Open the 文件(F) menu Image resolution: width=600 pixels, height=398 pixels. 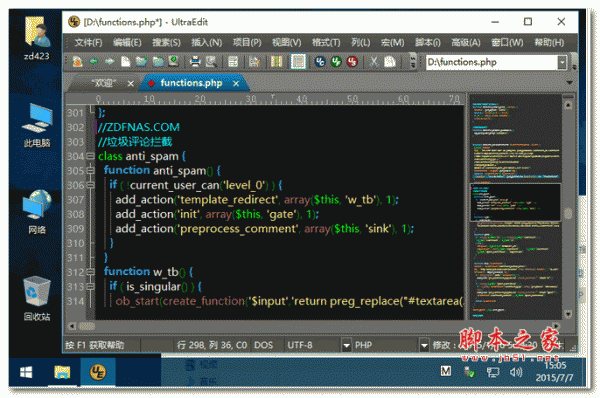coord(88,42)
